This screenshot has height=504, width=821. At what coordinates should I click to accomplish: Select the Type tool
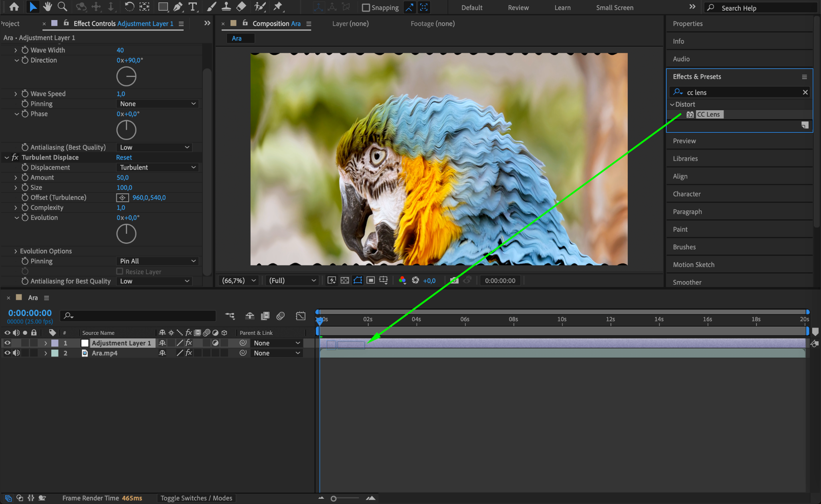pyautogui.click(x=193, y=7)
